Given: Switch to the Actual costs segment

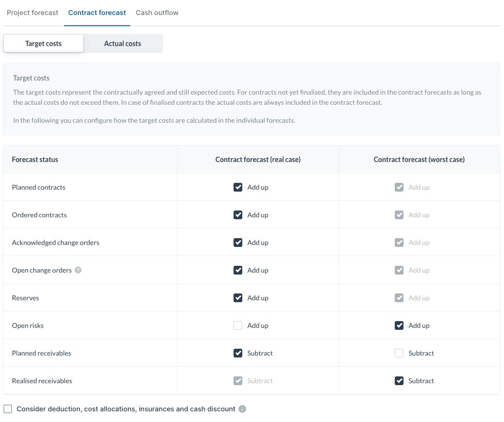Looking at the screenshot, I should click(x=122, y=44).
